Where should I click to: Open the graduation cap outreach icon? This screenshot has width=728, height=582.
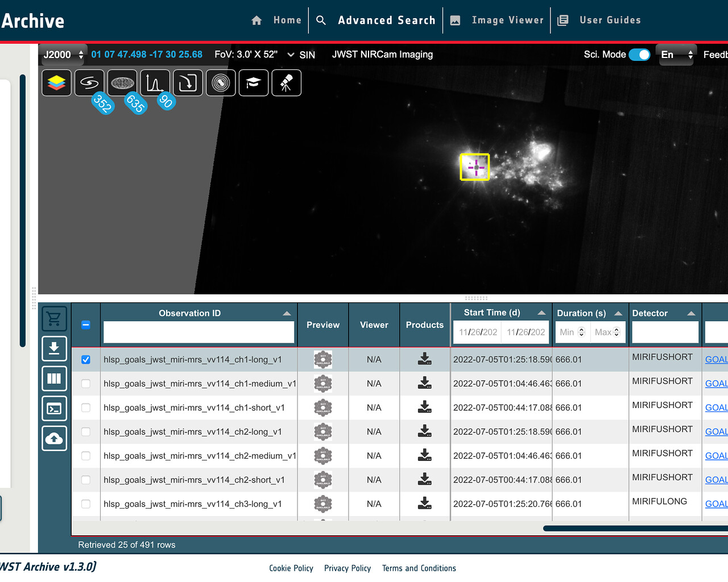[x=253, y=83]
